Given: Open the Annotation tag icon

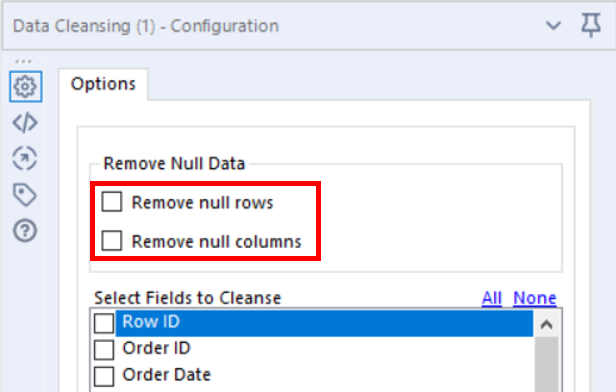Looking at the screenshot, I should (25, 194).
